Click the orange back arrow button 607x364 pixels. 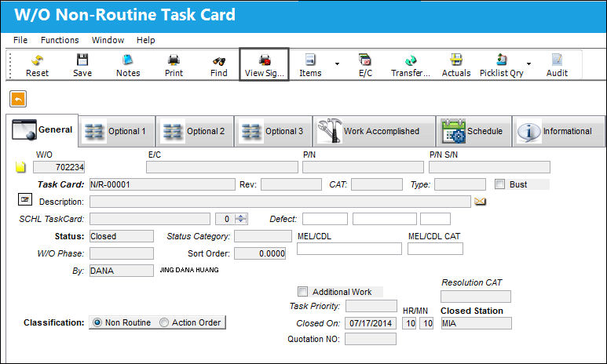tap(18, 99)
